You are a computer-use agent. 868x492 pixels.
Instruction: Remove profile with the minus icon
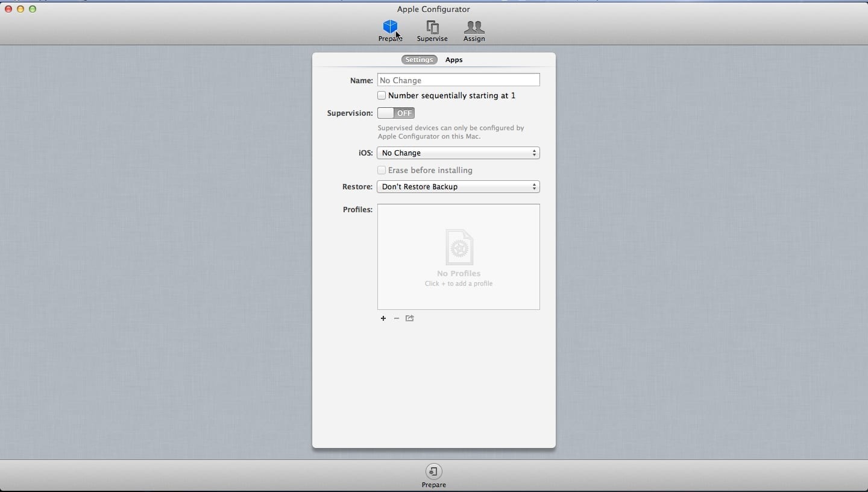397,318
